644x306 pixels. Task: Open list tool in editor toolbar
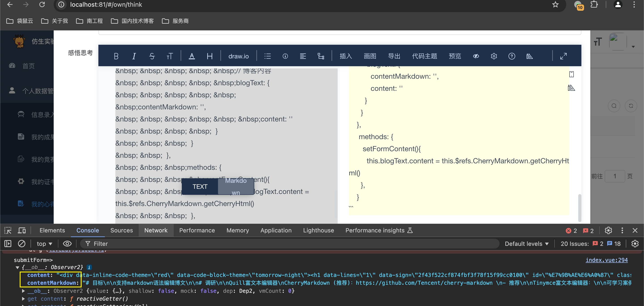pyautogui.click(x=267, y=56)
